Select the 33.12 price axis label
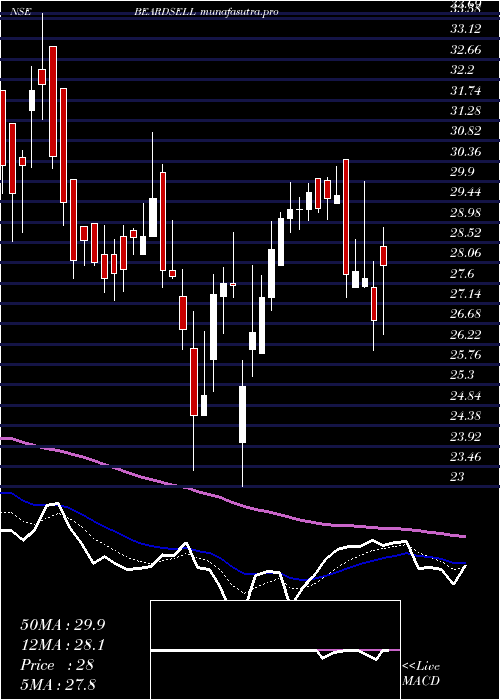Image resolution: width=500 pixels, height=700 pixels. 466,29
